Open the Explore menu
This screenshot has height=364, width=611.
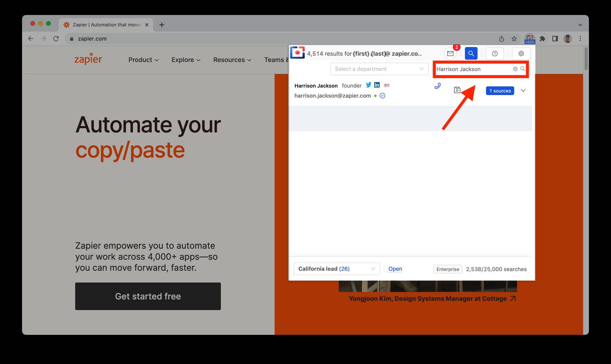186,60
